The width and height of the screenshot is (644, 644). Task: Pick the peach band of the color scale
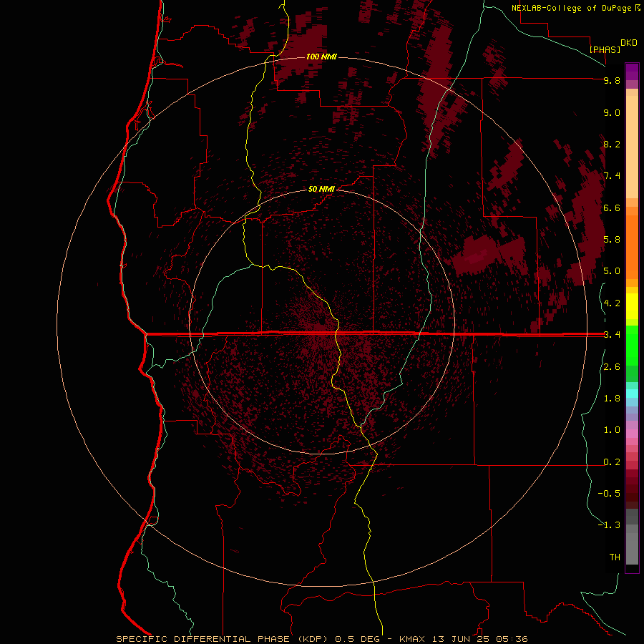(632, 144)
